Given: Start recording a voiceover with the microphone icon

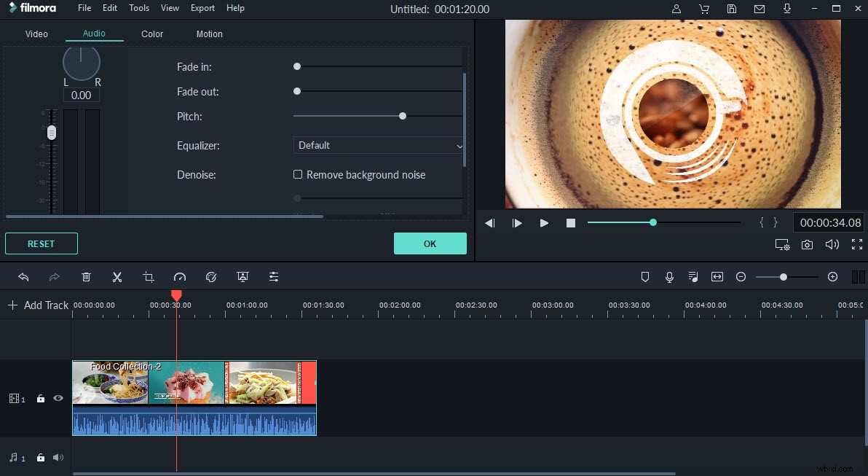Looking at the screenshot, I should 669,277.
